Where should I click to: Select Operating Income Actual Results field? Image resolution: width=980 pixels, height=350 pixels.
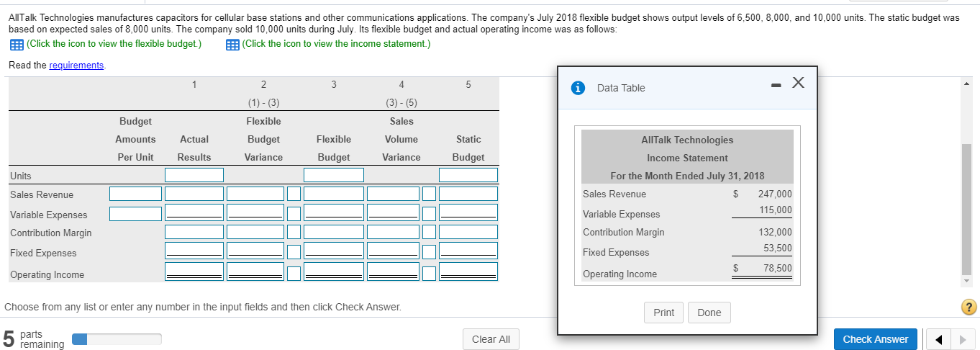pos(194,271)
